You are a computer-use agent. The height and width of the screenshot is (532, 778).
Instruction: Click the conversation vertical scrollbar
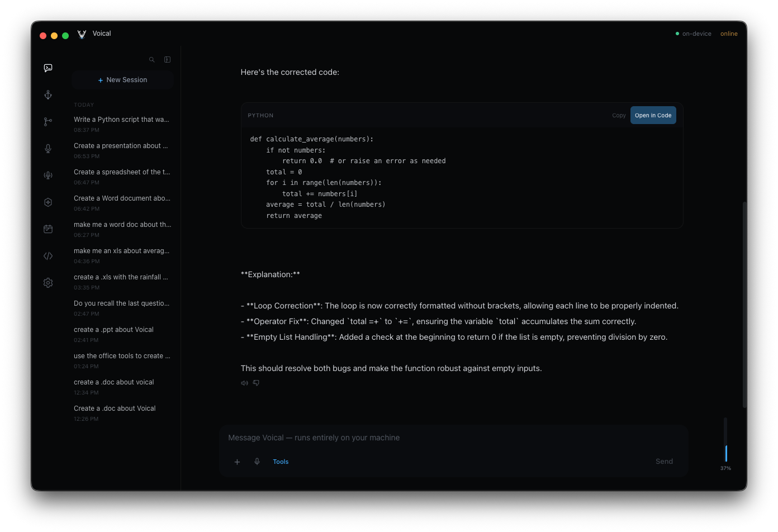(744, 305)
